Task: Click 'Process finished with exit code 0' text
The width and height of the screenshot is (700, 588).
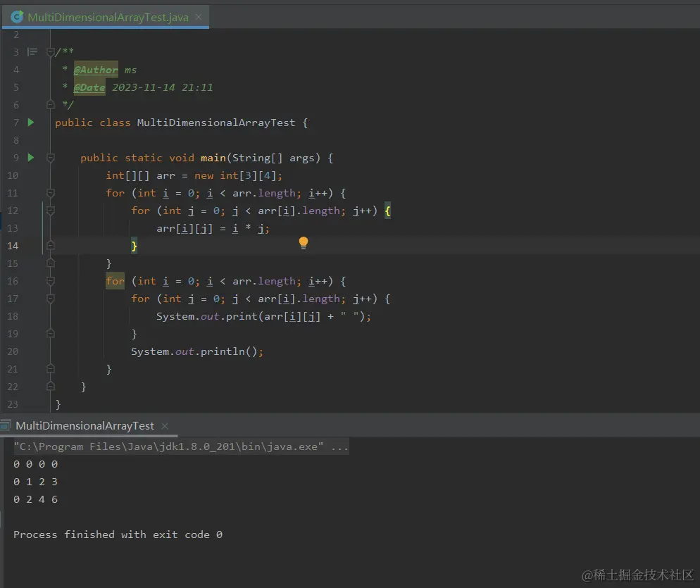Action: [118, 534]
